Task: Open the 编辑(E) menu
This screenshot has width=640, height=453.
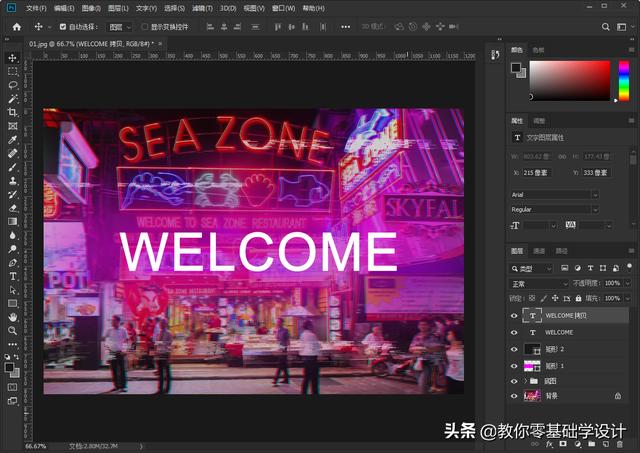Action: click(64, 8)
